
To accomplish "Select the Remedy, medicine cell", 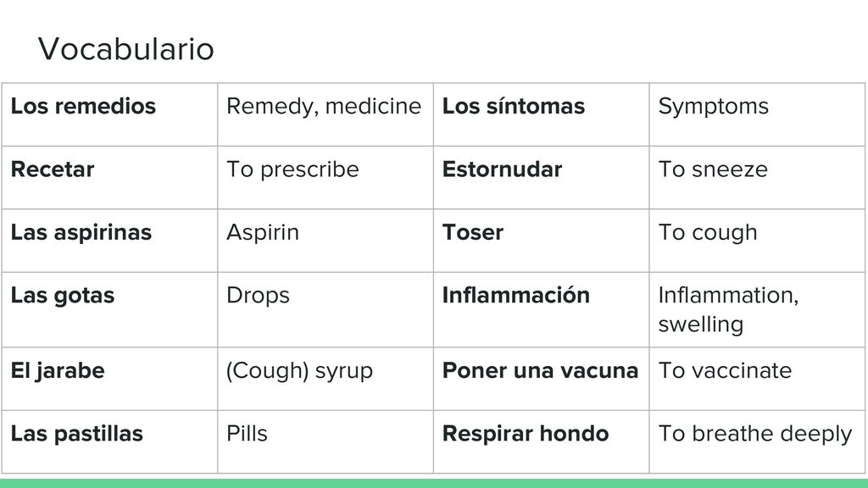I will click(x=325, y=114).
